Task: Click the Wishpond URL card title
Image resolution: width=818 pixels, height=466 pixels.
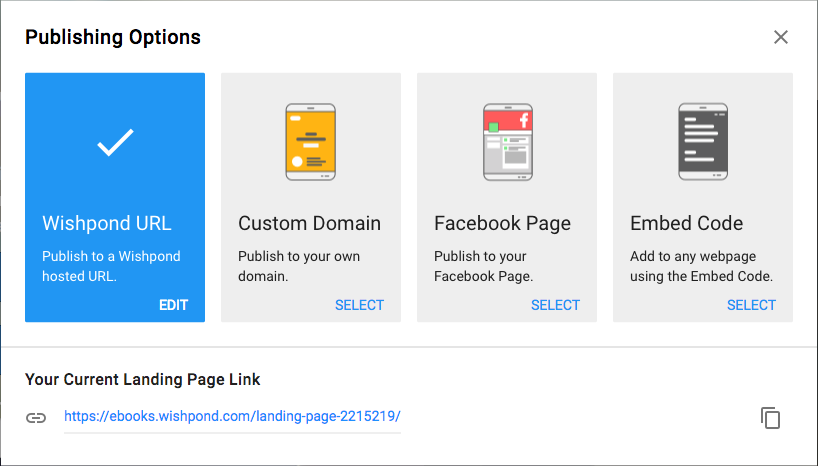Action: 107,223
